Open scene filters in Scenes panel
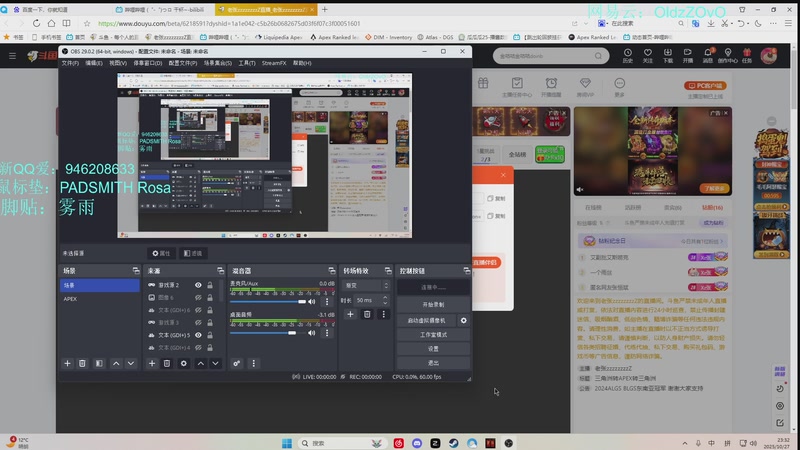 coord(99,363)
